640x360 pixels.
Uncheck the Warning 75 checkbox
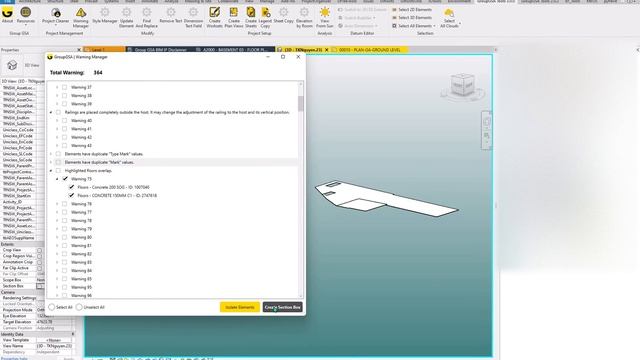(x=65, y=179)
